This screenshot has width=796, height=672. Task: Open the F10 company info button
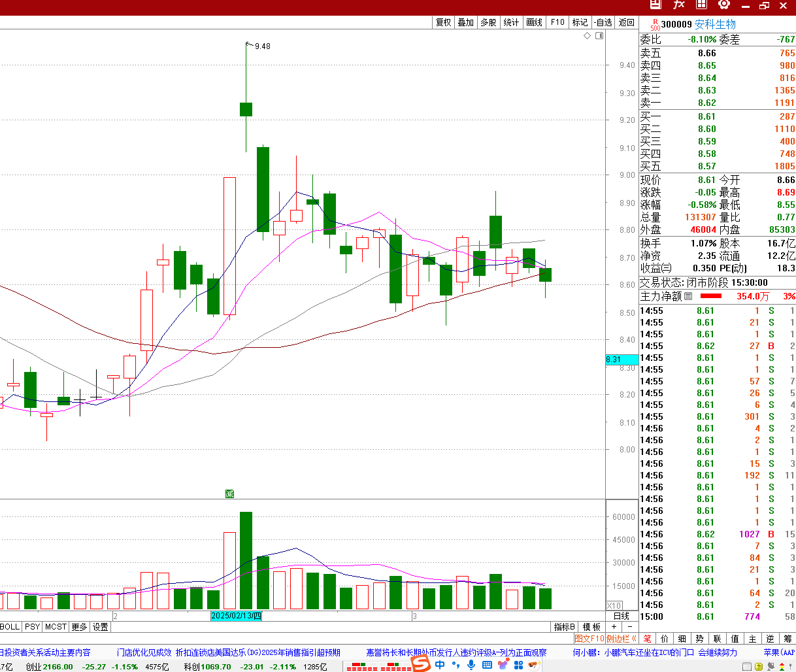tap(557, 22)
